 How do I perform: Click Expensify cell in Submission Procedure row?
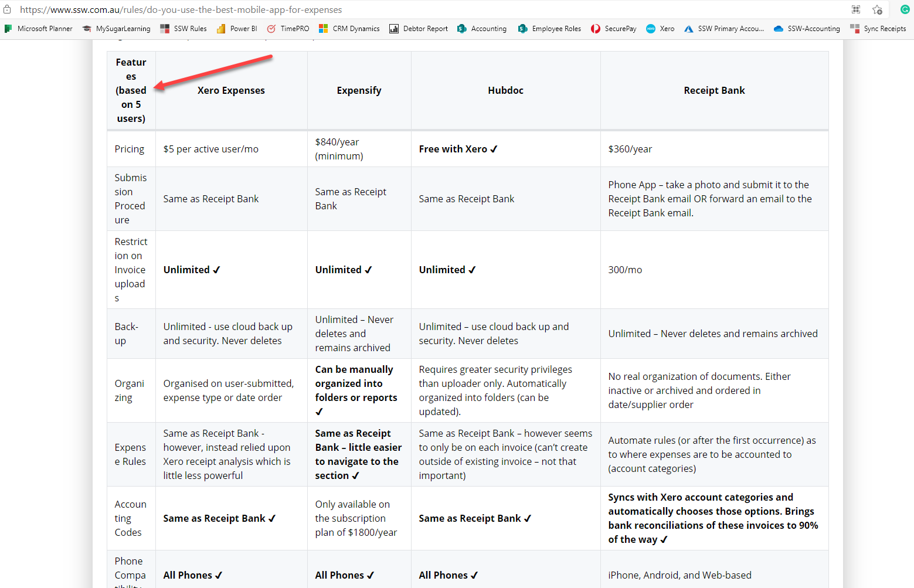359,199
